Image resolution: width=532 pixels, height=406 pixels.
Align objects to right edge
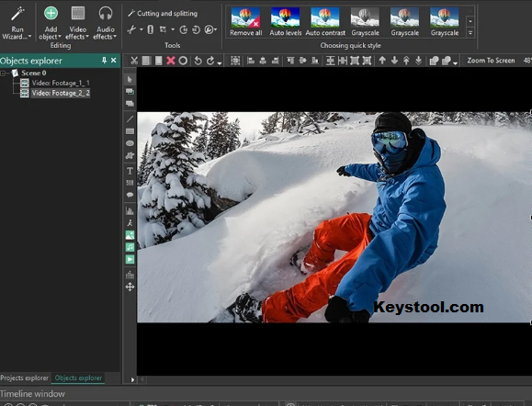275,61
